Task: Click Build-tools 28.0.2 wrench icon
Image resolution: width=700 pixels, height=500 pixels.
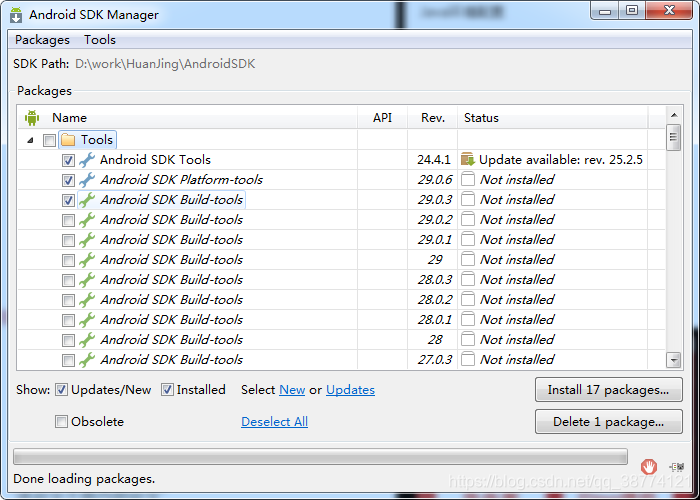Action: pyautogui.click(x=87, y=300)
